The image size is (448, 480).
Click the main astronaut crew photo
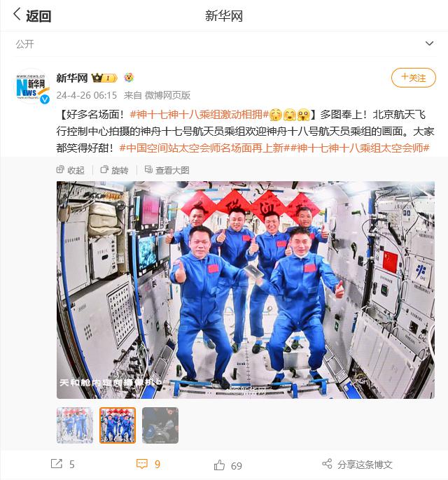246,290
